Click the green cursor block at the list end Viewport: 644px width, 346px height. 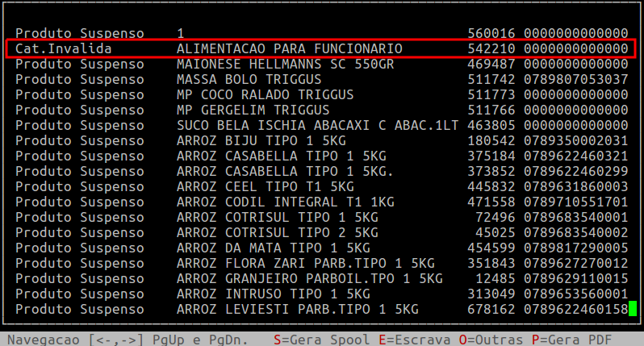click(x=633, y=309)
